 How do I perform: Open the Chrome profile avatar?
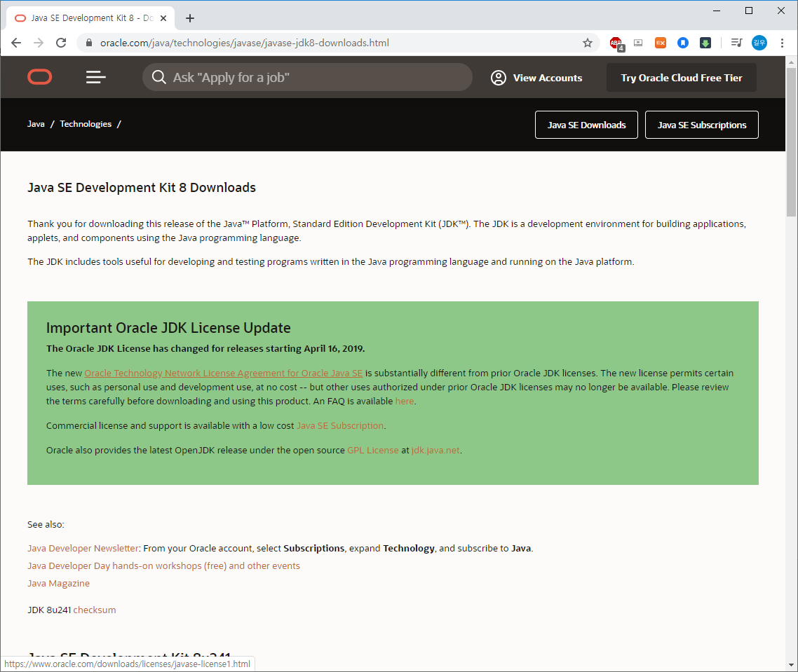point(759,43)
